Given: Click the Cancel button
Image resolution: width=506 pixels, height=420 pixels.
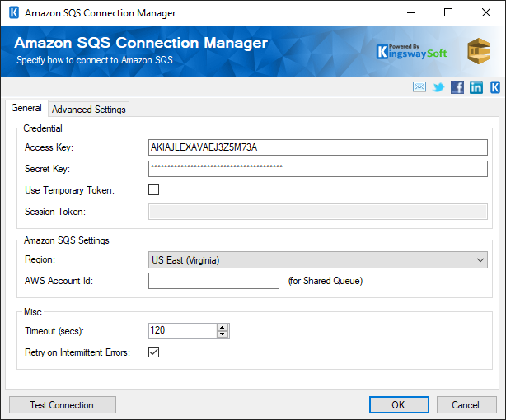Looking at the screenshot, I should tap(466, 405).
